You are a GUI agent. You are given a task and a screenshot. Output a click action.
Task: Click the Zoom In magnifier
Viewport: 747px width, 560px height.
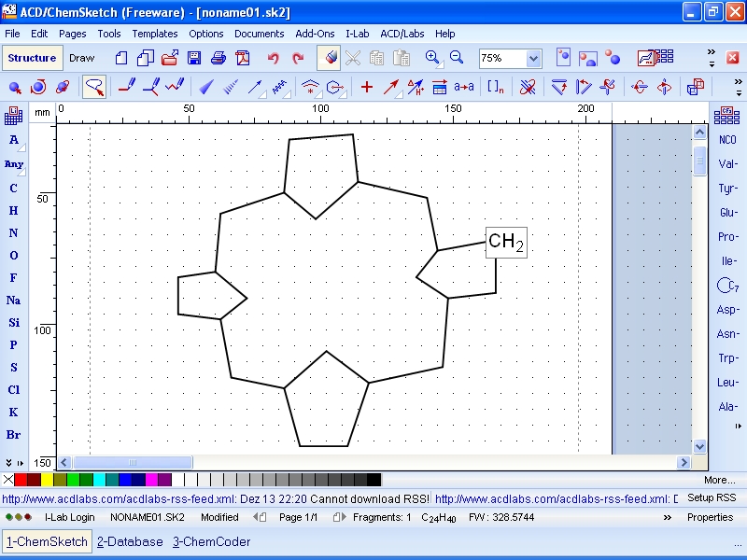(432, 58)
